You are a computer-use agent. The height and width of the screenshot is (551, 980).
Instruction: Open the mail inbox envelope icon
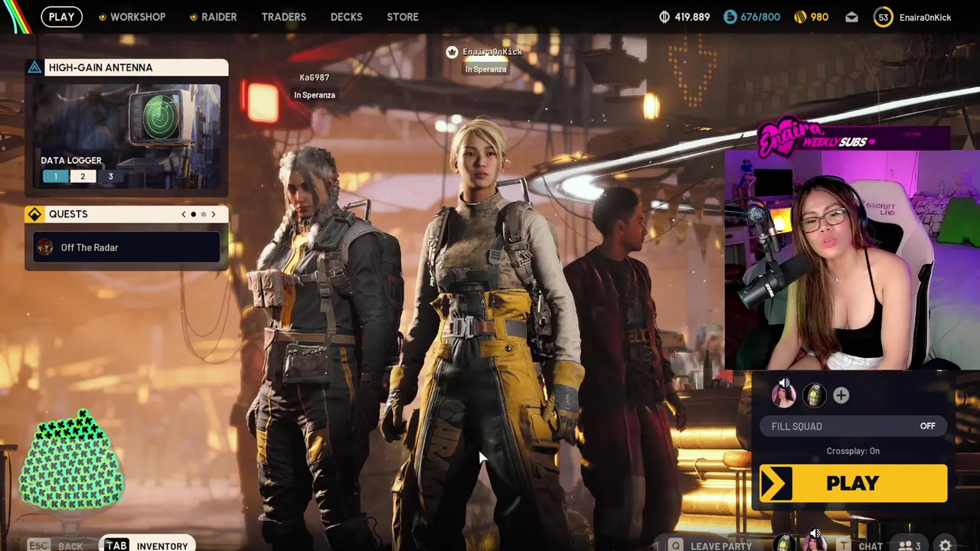pyautogui.click(x=851, y=17)
